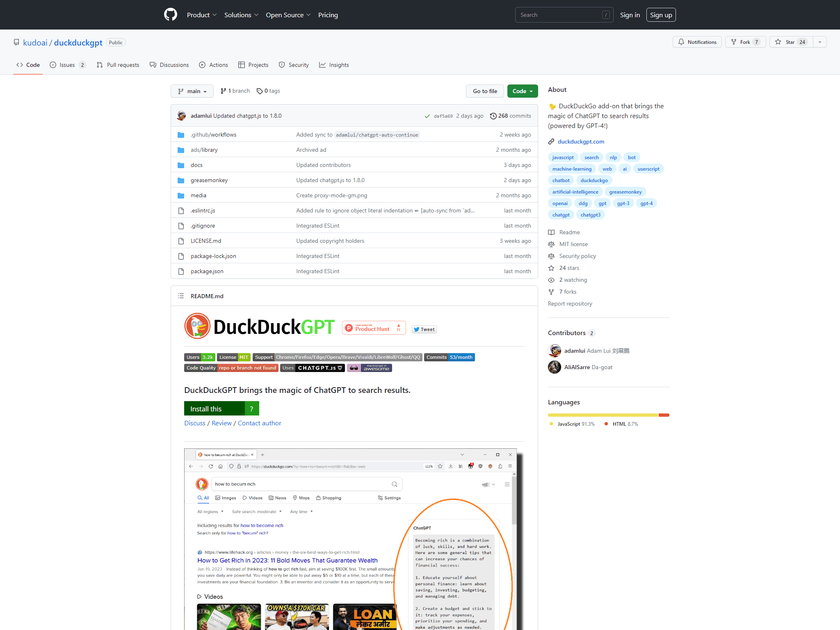
Task: Open the Actions tab
Action: click(214, 65)
